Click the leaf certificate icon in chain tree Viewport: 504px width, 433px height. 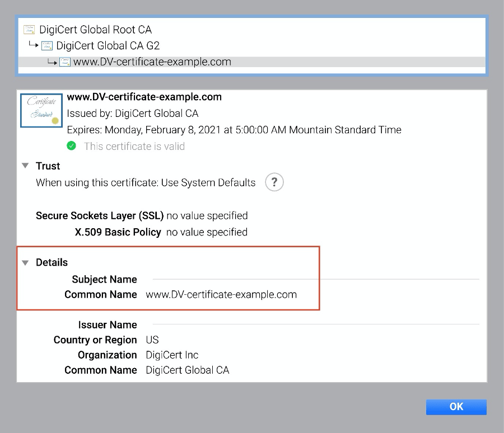pos(65,62)
